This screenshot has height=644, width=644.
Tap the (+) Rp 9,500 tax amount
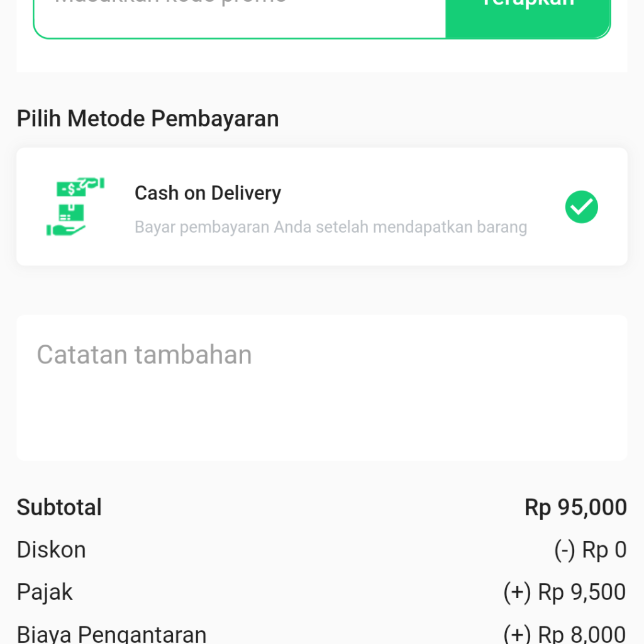tap(565, 592)
